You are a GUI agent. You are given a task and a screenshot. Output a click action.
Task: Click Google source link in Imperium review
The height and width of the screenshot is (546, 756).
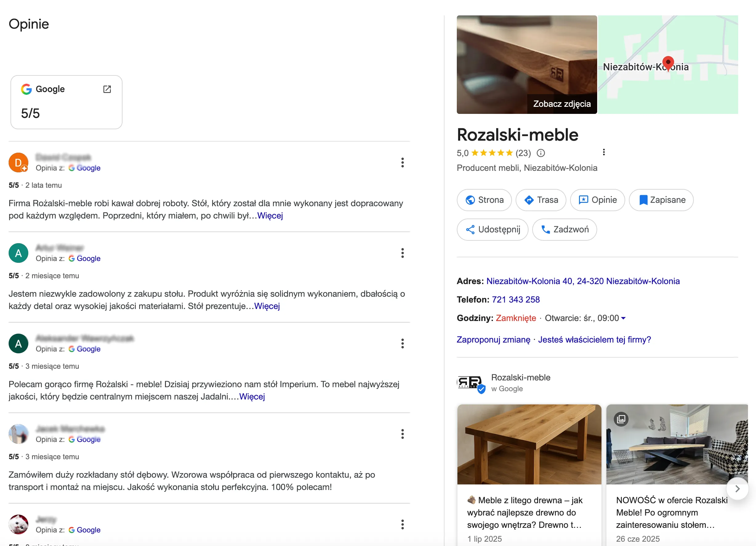[88, 349]
